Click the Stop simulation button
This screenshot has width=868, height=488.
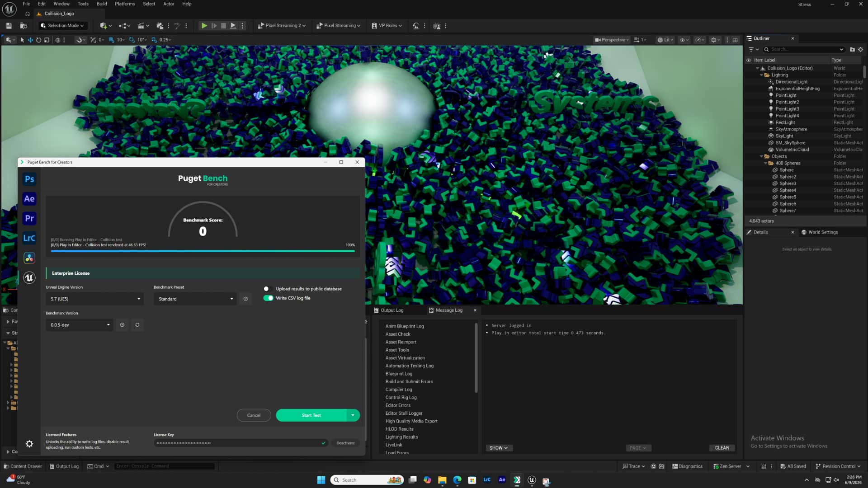(x=223, y=26)
